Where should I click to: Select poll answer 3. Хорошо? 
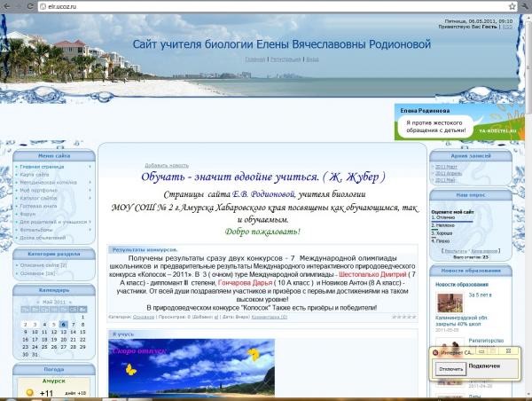(442, 233)
